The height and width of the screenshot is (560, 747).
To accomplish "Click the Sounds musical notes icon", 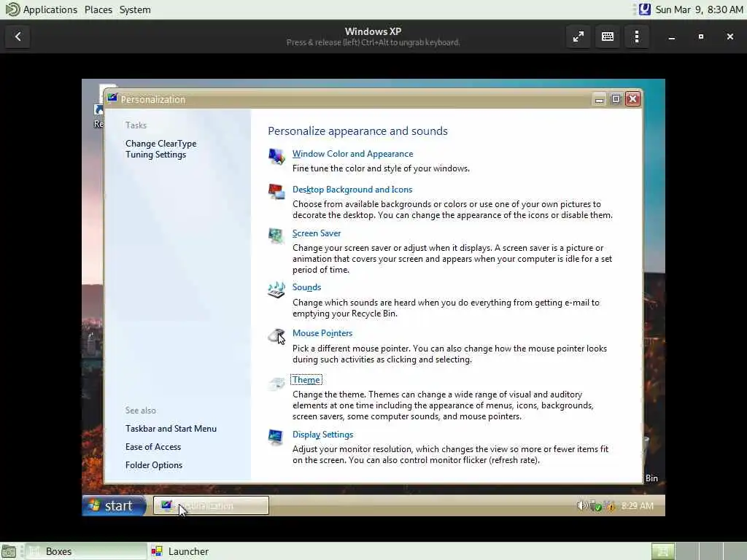I will pyautogui.click(x=276, y=289).
